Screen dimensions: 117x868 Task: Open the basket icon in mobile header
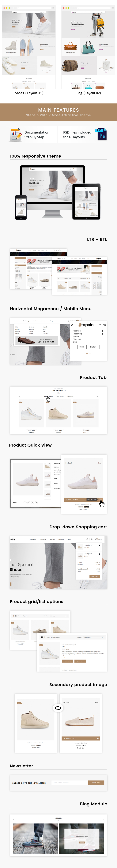[x=105, y=325]
